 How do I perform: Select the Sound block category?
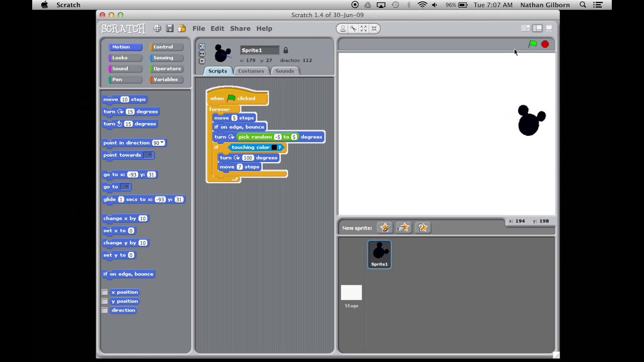pos(125,69)
